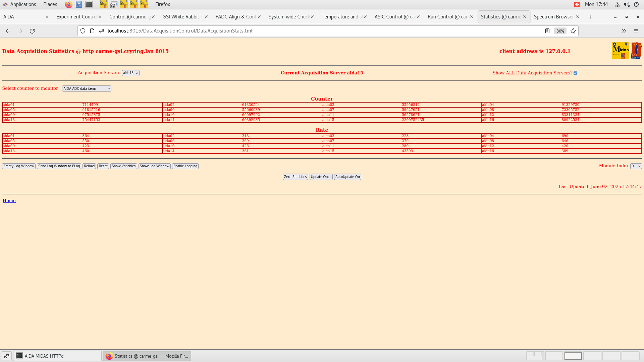644x362 pixels.
Task: Change the Module Index dropdown value
Action: (x=636, y=166)
